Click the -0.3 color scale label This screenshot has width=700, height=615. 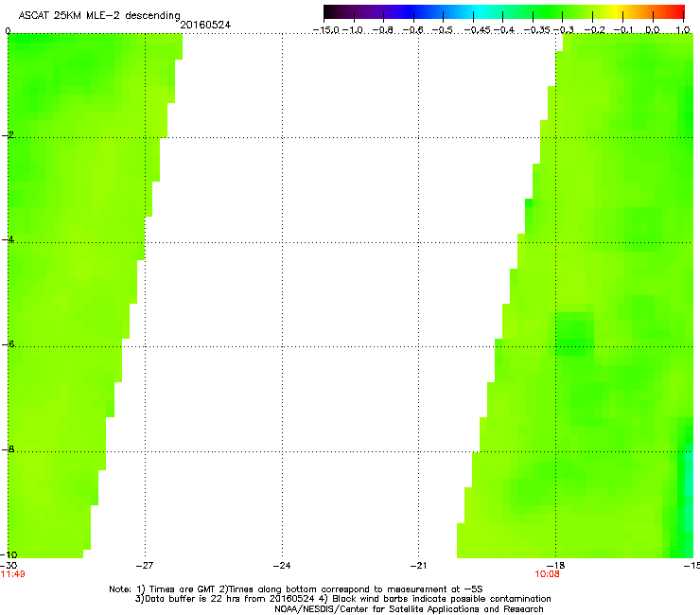click(564, 30)
